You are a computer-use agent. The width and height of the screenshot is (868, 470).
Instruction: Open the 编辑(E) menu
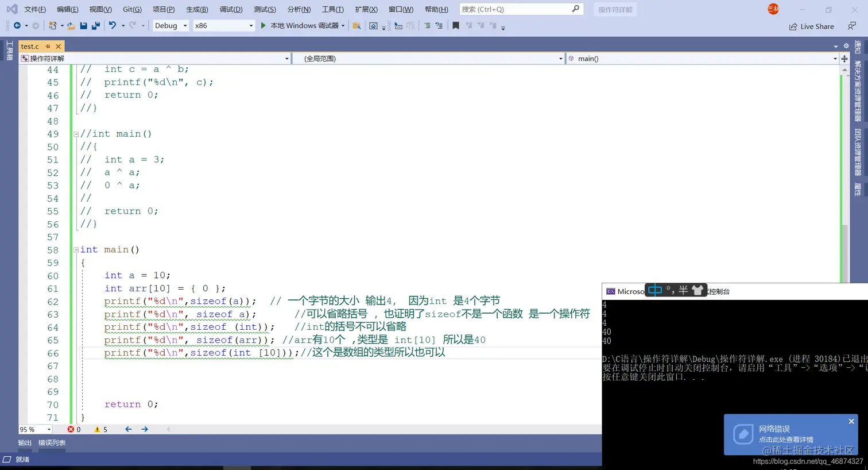click(x=68, y=9)
